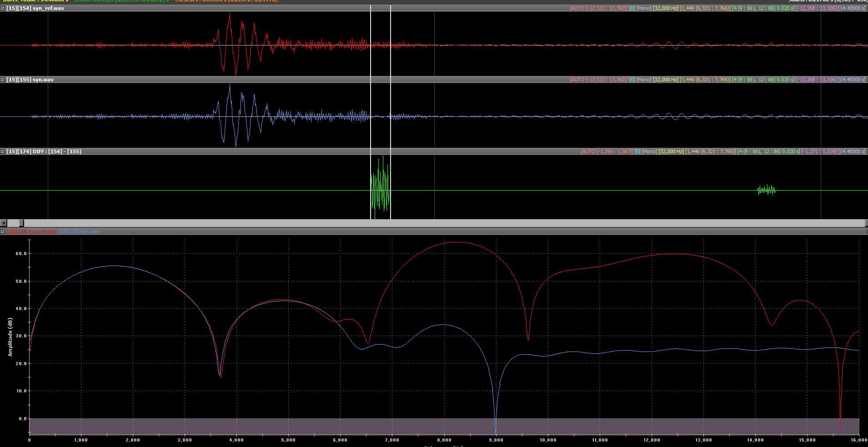Viewport: 868px width, 447px height.
Task: Click the panel icon beside syn_ref.wav title
Action: tap(3, 8)
